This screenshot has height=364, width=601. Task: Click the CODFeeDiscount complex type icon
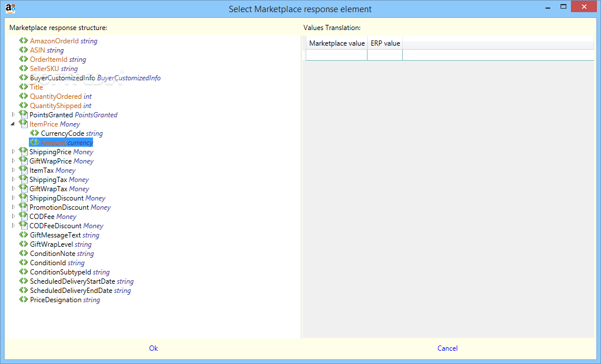click(23, 225)
